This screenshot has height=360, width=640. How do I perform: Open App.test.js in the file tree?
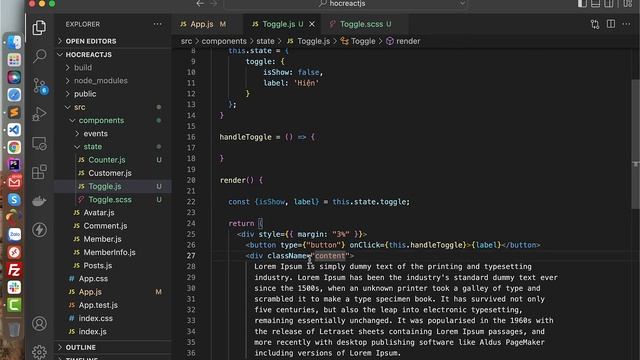(113, 305)
